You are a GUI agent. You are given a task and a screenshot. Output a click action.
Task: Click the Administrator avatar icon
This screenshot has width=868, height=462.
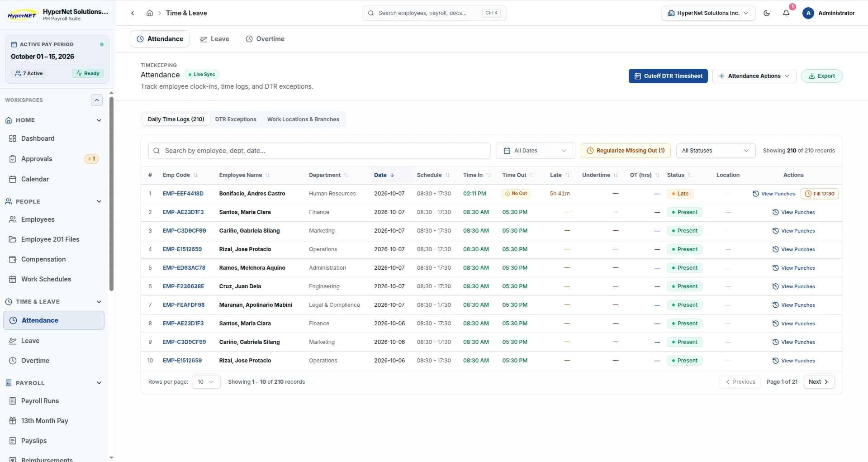tap(808, 13)
